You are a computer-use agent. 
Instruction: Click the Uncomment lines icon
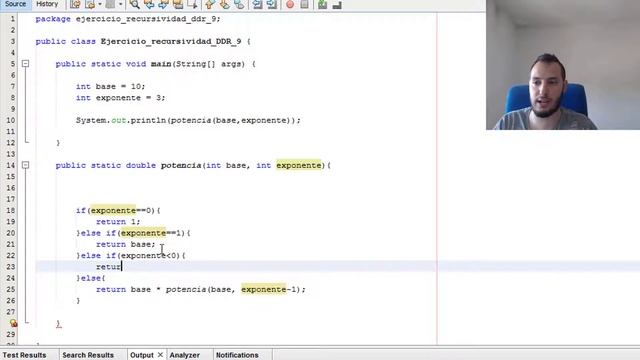[x=337, y=4]
